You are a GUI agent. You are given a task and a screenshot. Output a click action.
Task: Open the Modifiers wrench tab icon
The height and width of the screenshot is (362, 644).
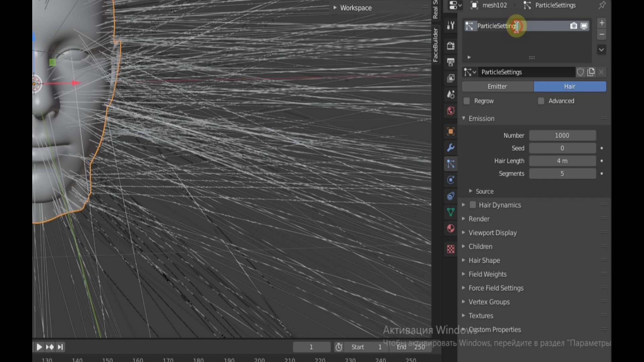450,147
